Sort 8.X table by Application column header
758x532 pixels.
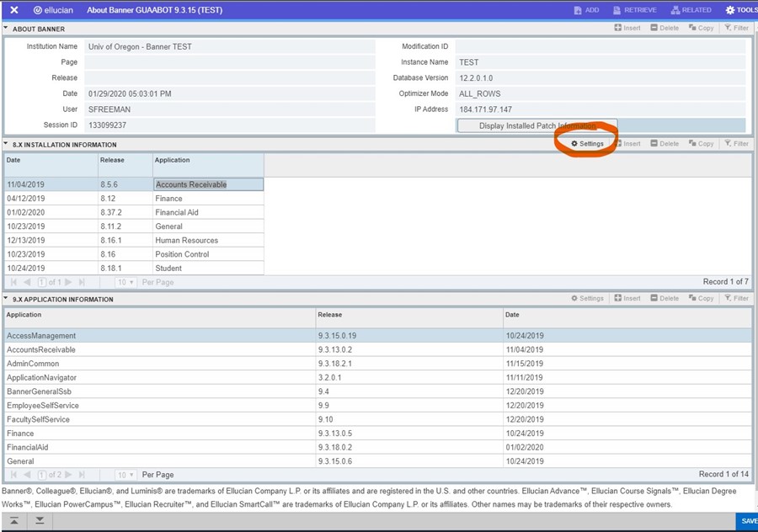coord(208,165)
